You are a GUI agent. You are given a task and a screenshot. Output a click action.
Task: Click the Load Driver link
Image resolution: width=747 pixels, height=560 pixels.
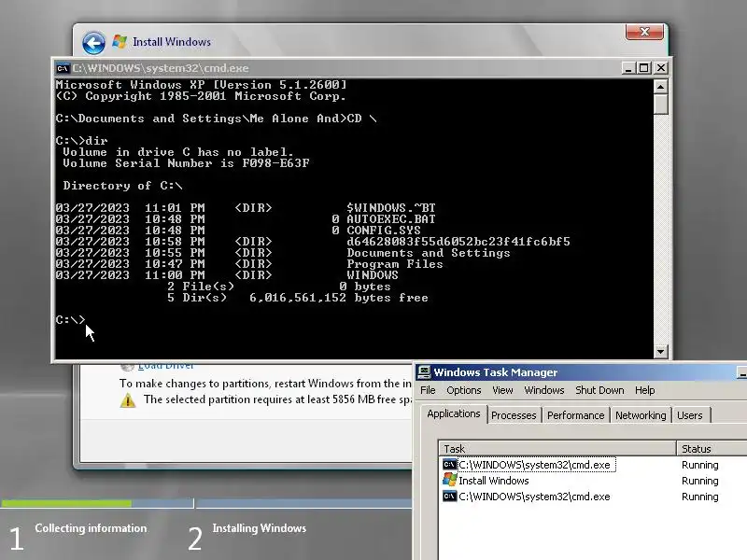[x=165, y=366]
